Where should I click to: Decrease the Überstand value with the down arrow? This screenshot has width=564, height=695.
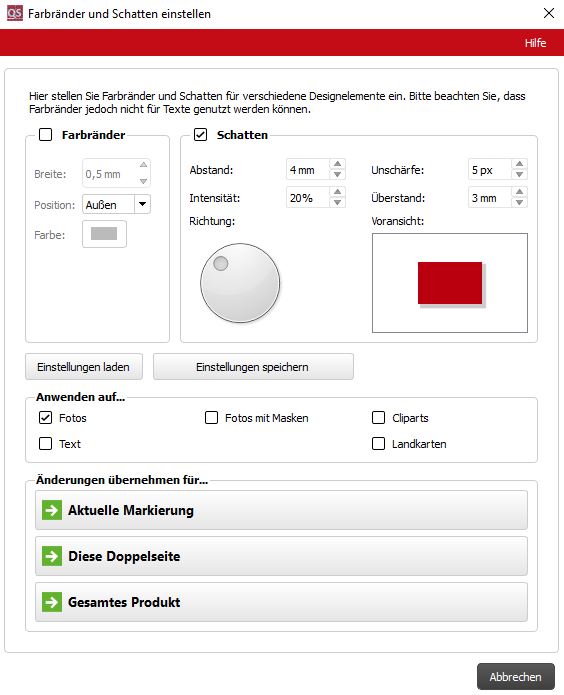click(x=519, y=203)
